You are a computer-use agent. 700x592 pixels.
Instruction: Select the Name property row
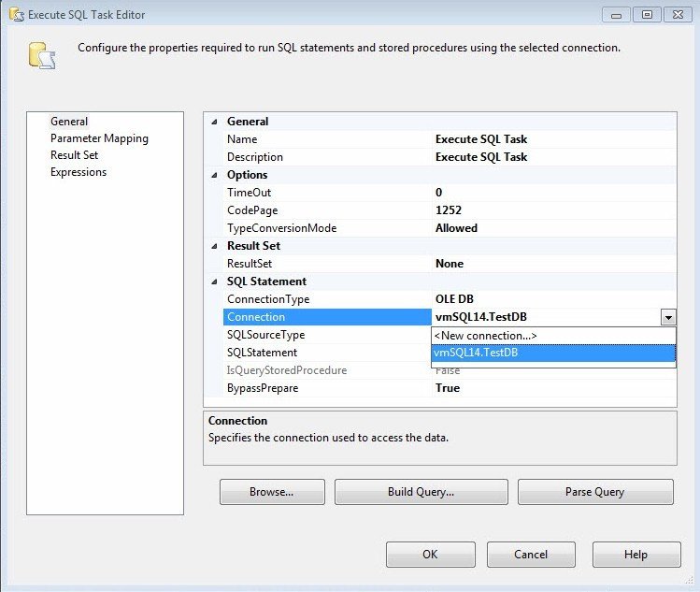(327, 139)
